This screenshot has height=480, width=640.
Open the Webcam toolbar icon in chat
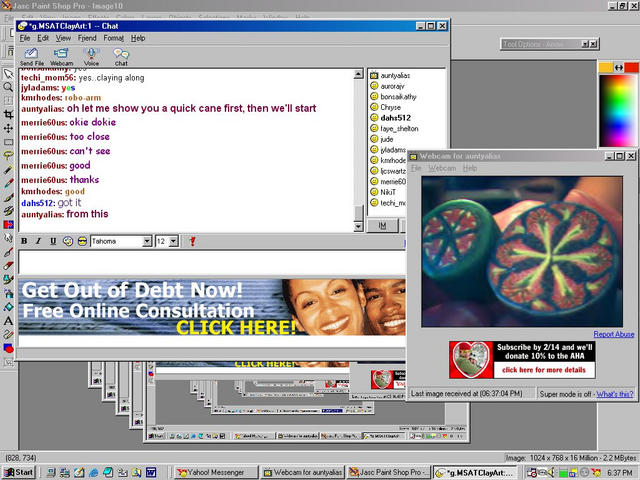tap(61, 57)
